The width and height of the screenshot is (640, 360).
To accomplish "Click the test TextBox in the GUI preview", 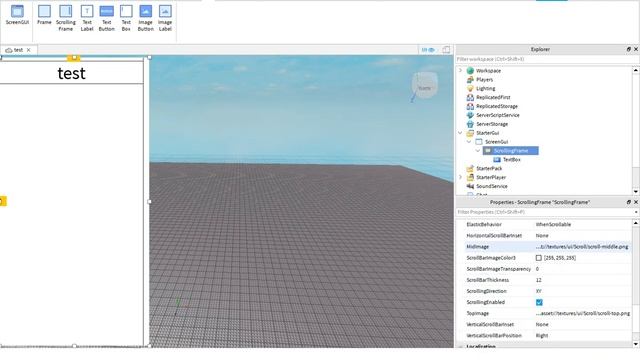I will pos(71,73).
